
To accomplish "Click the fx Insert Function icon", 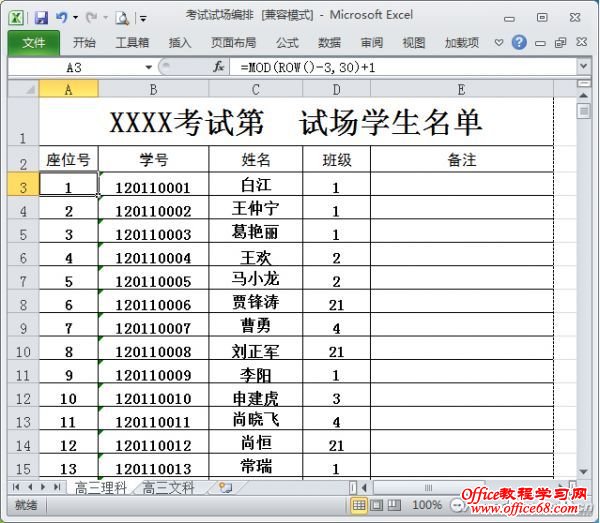I will coord(218,67).
